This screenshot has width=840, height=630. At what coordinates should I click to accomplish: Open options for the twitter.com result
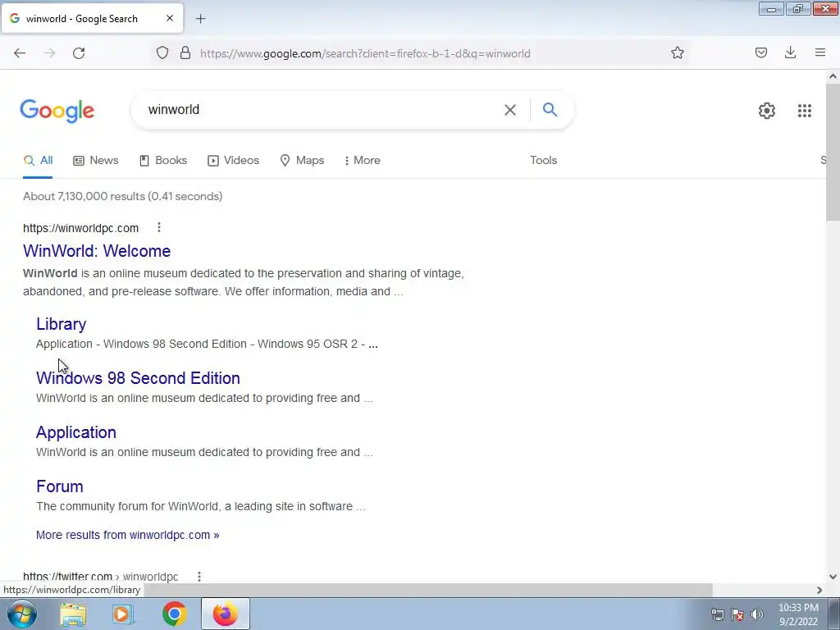click(x=199, y=577)
